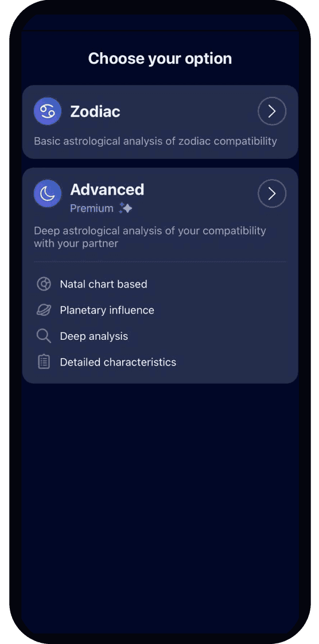Tap the Detailed characteristics feature text
The width and height of the screenshot is (319, 644).
point(118,362)
